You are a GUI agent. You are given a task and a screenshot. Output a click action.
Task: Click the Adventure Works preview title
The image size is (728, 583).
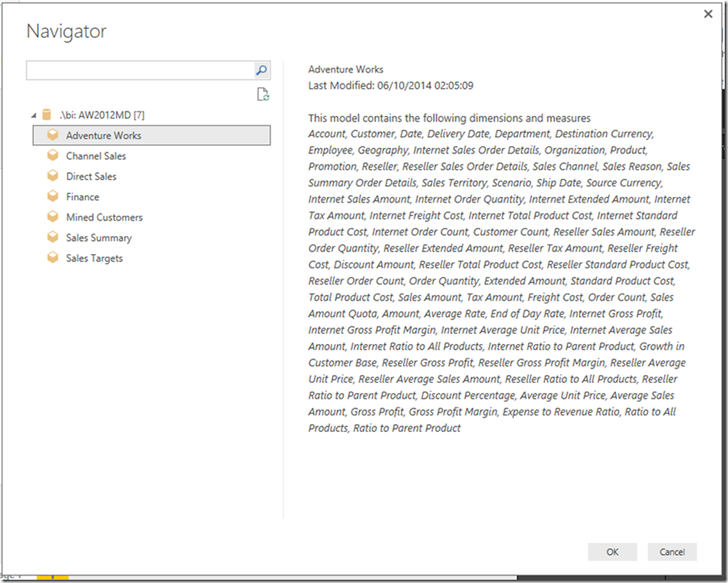[x=346, y=70]
